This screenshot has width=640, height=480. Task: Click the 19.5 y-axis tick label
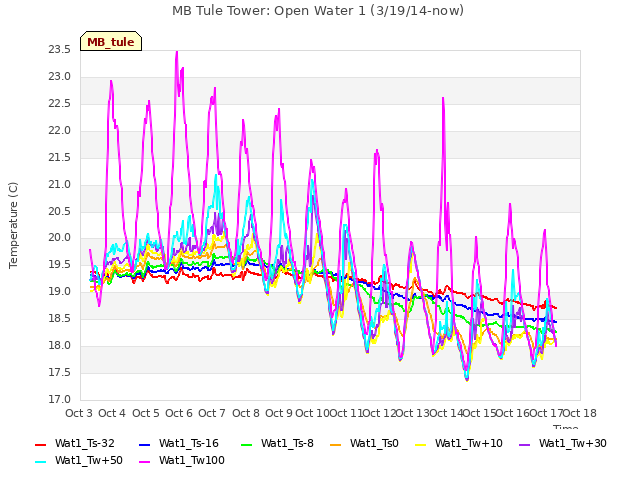[60, 264]
